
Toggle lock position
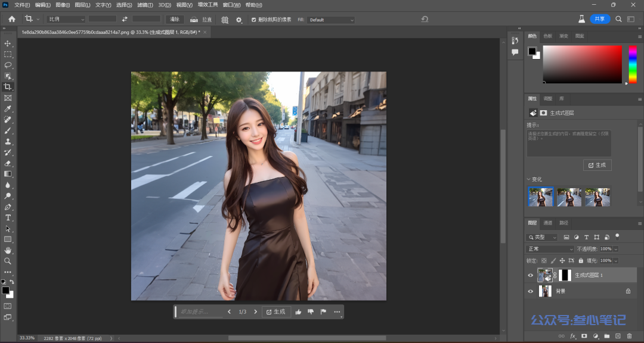click(x=562, y=261)
